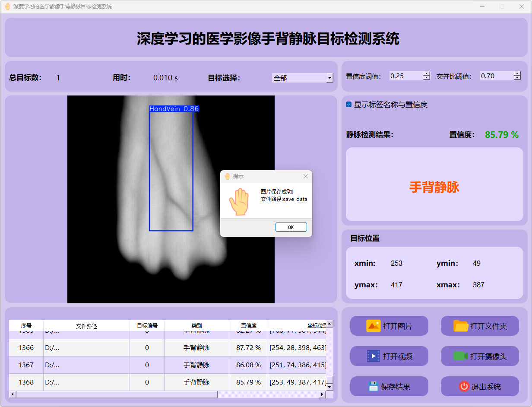
Task: Click the picture icon on Open Image button
Action: point(373,326)
